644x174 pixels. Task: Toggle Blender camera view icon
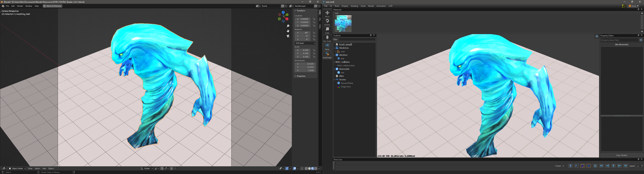coord(288,36)
